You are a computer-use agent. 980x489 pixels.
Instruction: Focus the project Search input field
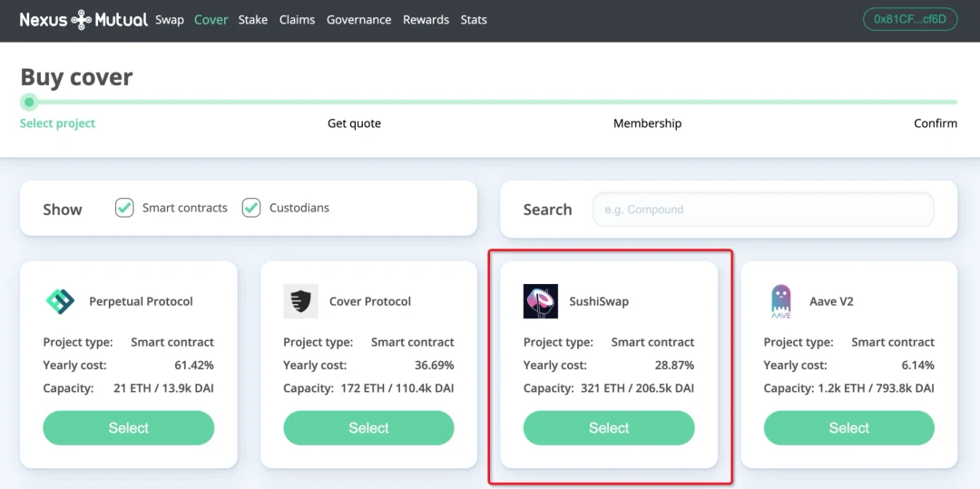click(762, 210)
